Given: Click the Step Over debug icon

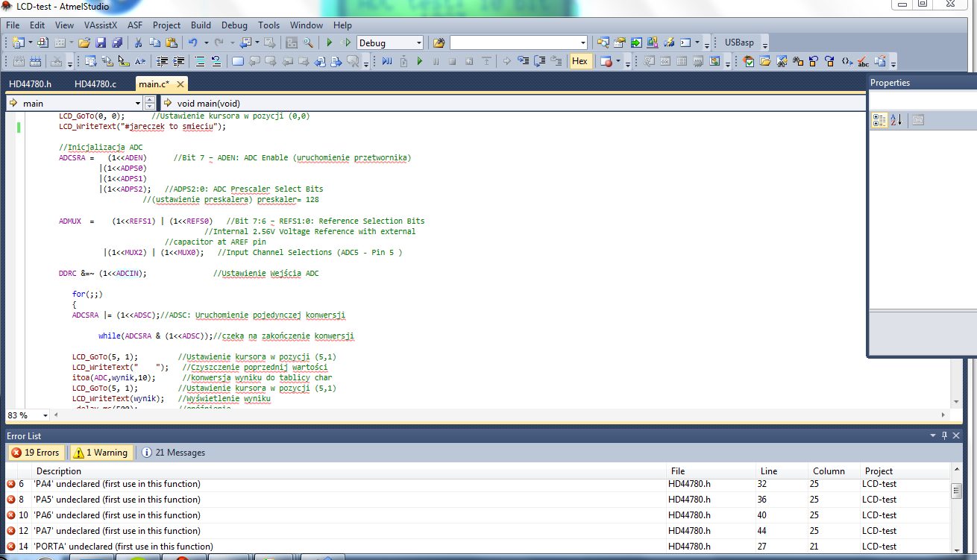Looking at the screenshot, I should [x=540, y=61].
